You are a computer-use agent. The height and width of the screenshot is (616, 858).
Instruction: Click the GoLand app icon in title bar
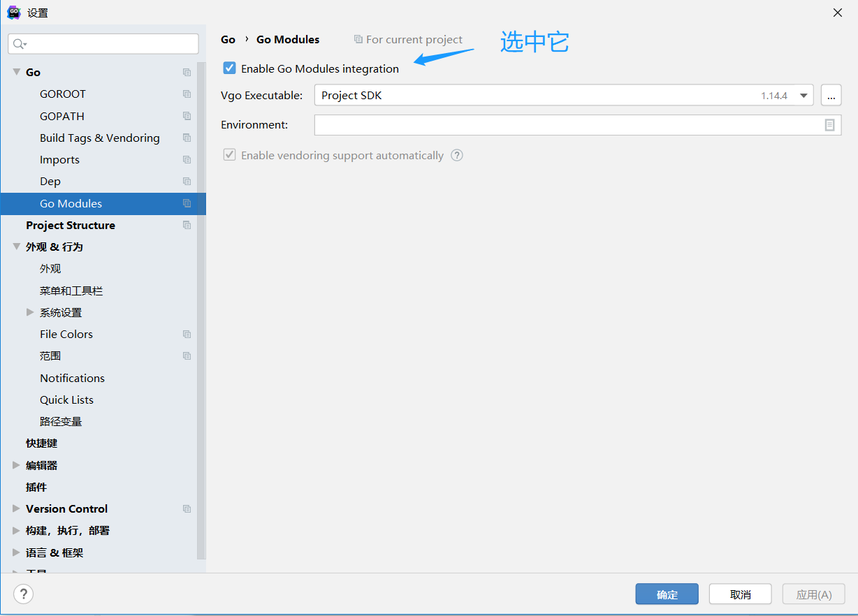click(x=13, y=12)
